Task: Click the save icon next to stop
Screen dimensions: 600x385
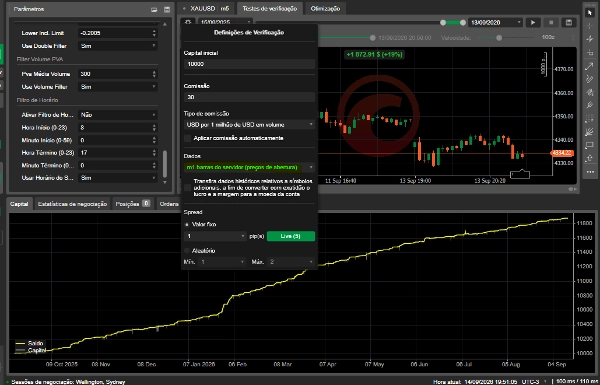Action: [569, 23]
